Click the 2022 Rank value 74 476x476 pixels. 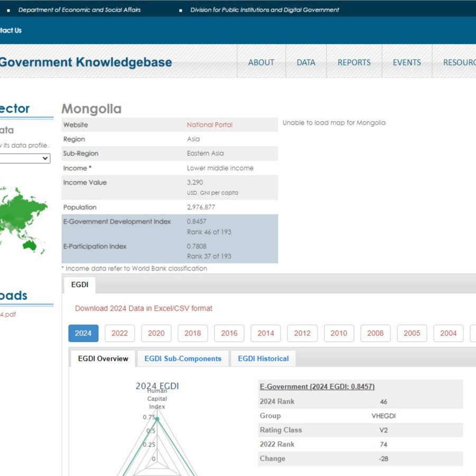384,445
